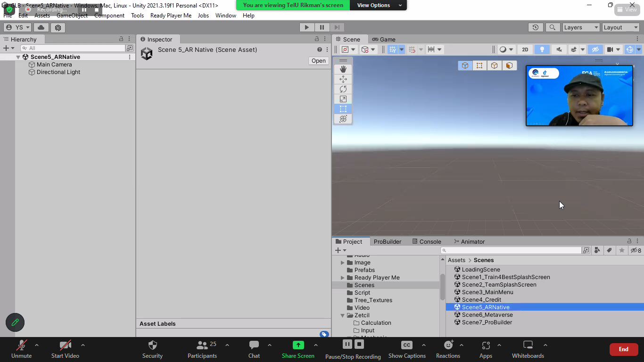Switch to the Game tab
The height and width of the screenshot is (362, 644).
point(384,39)
